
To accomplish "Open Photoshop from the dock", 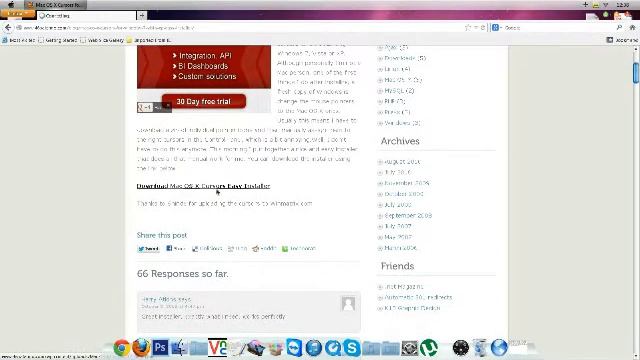I will pos(160,348).
